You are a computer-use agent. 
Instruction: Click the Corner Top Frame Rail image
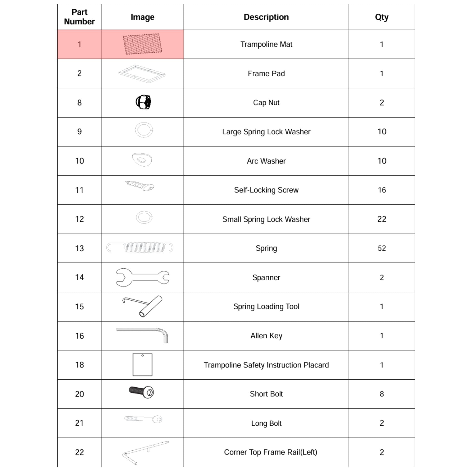(145, 453)
